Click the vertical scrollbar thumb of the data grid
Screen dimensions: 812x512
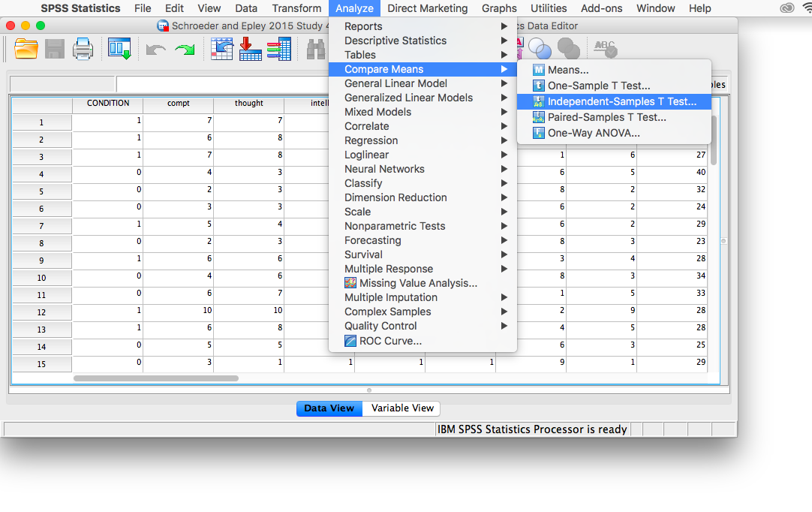(x=714, y=140)
